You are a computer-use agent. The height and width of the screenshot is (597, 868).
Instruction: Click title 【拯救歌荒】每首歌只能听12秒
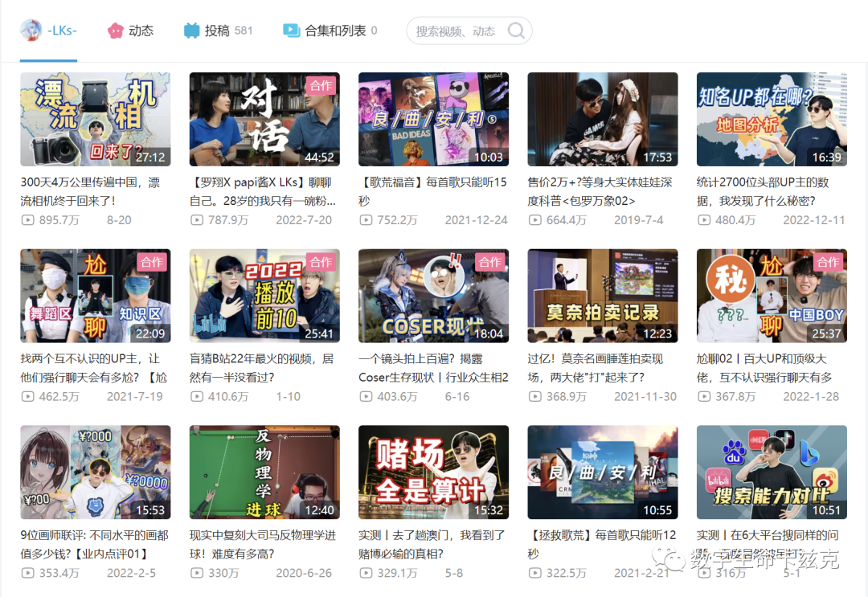602,545
